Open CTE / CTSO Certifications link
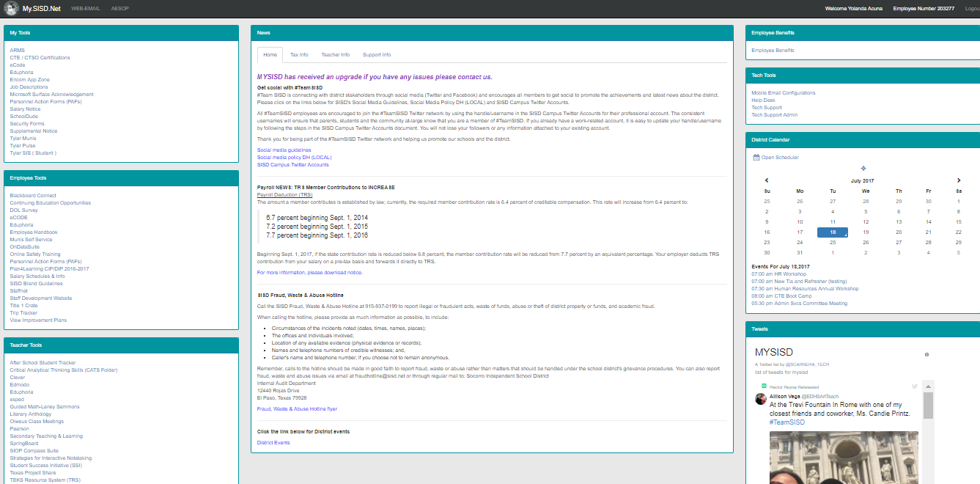This screenshot has height=484, width=980. [40, 58]
